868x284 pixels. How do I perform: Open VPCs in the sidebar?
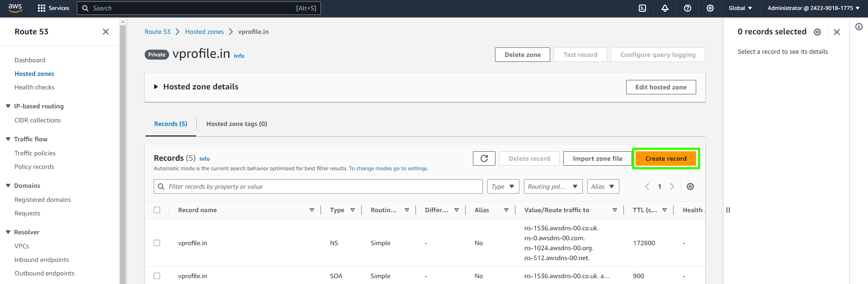(x=22, y=246)
